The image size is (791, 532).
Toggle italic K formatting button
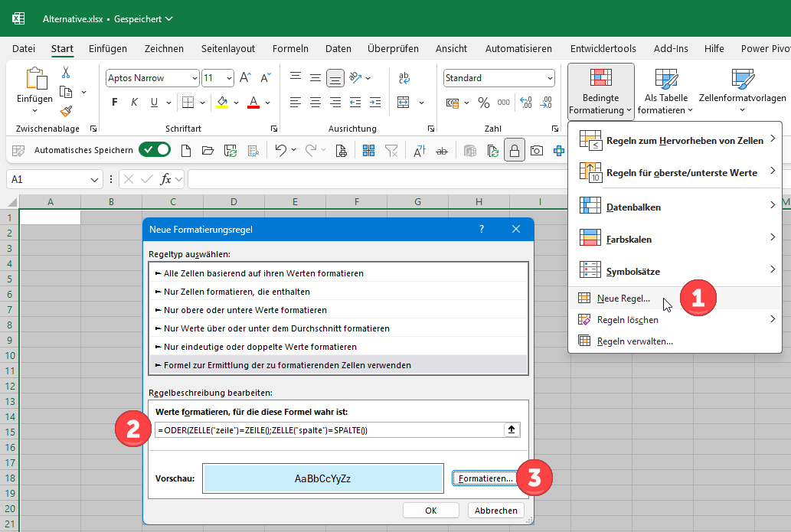135,103
